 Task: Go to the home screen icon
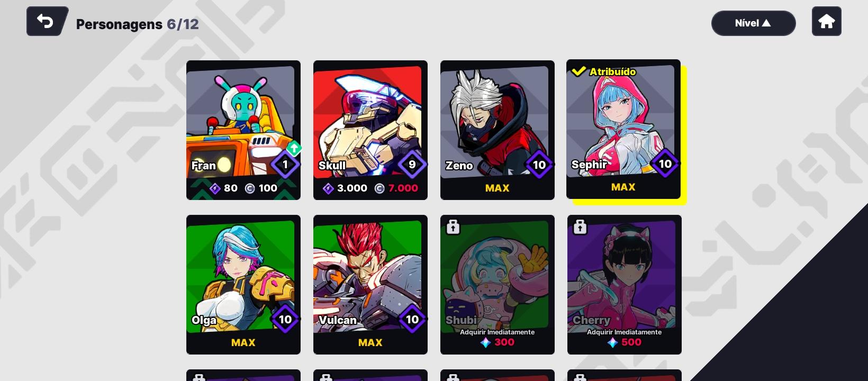(826, 22)
